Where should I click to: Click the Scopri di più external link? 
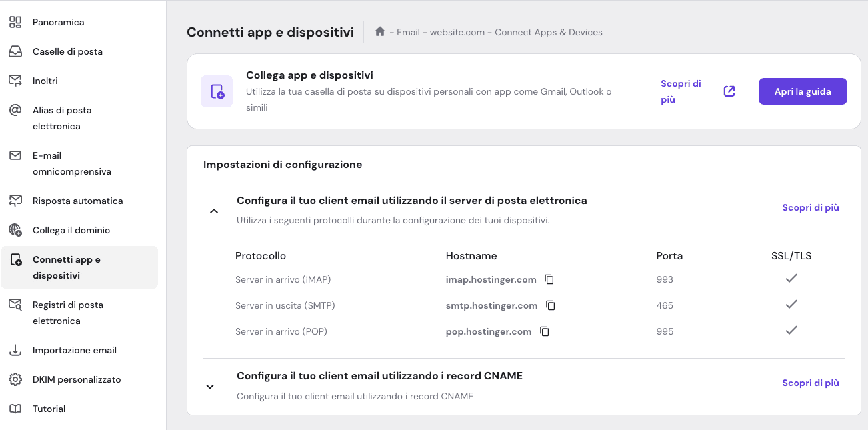click(x=729, y=91)
